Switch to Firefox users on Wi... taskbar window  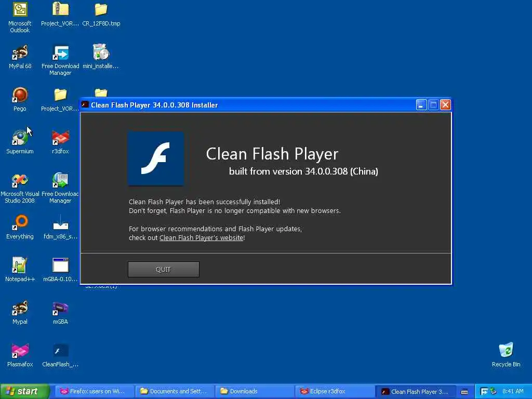[x=94, y=392]
